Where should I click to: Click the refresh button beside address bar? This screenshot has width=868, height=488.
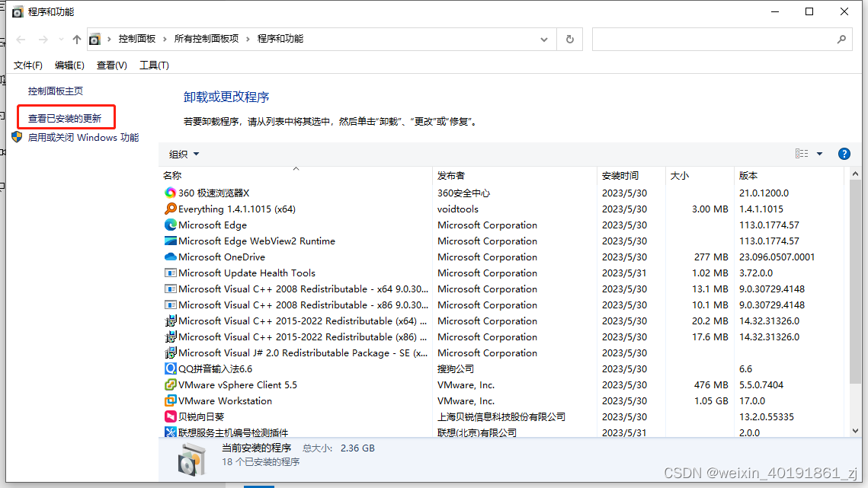[569, 40]
